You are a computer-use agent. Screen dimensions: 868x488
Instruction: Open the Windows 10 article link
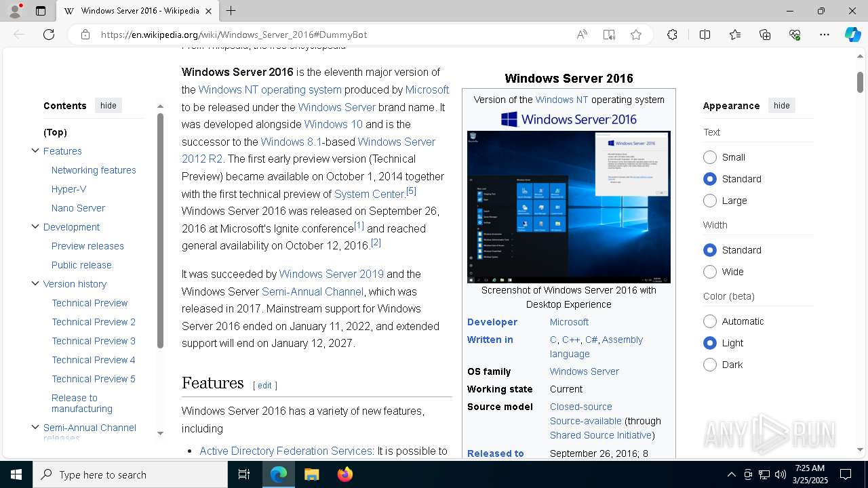[x=333, y=124]
